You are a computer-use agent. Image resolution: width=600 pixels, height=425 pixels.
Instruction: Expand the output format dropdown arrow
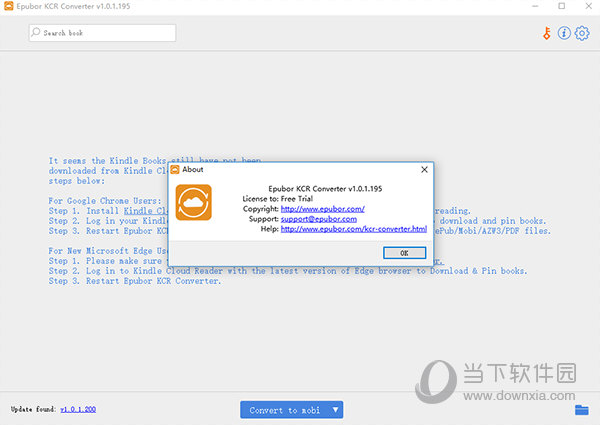(x=336, y=410)
